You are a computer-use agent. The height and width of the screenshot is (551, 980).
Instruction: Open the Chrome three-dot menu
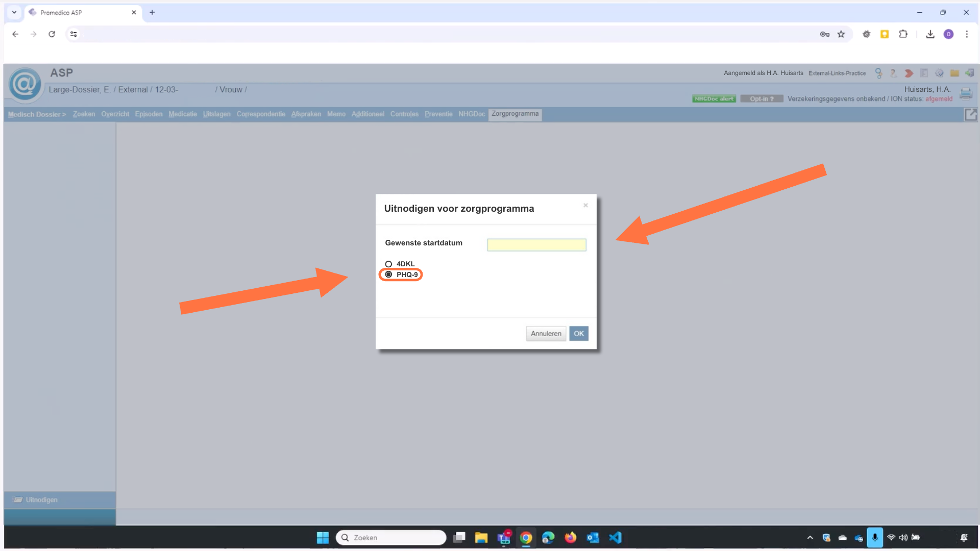(966, 34)
